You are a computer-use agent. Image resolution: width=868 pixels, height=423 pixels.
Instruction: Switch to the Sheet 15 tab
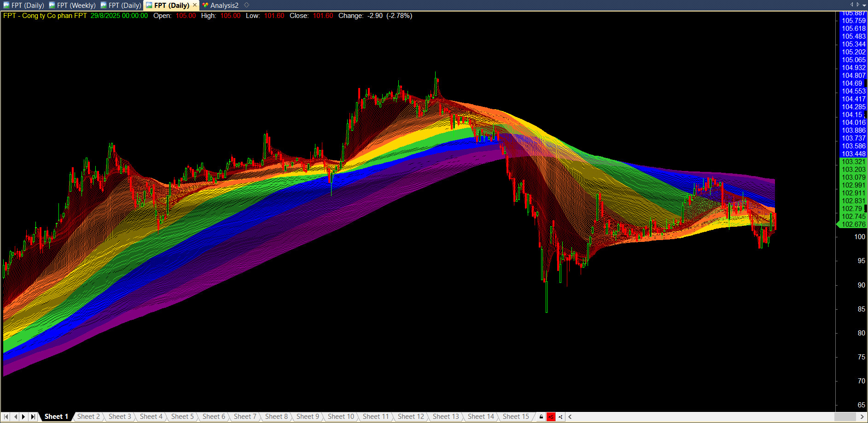(x=516, y=417)
